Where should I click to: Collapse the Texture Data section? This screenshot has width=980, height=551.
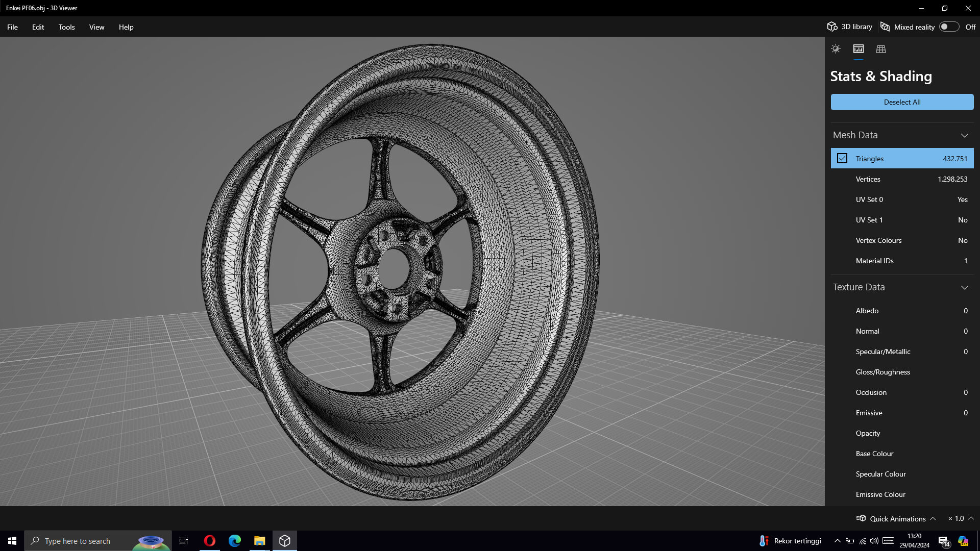pyautogui.click(x=964, y=287)
